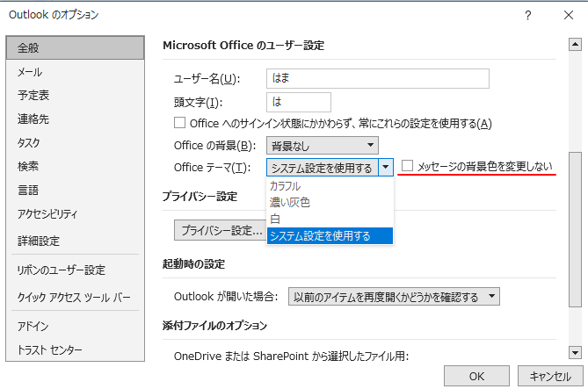The width and height of the screenshot is (588, 389).
Task: Open the アドイン category
Action: 75,327
